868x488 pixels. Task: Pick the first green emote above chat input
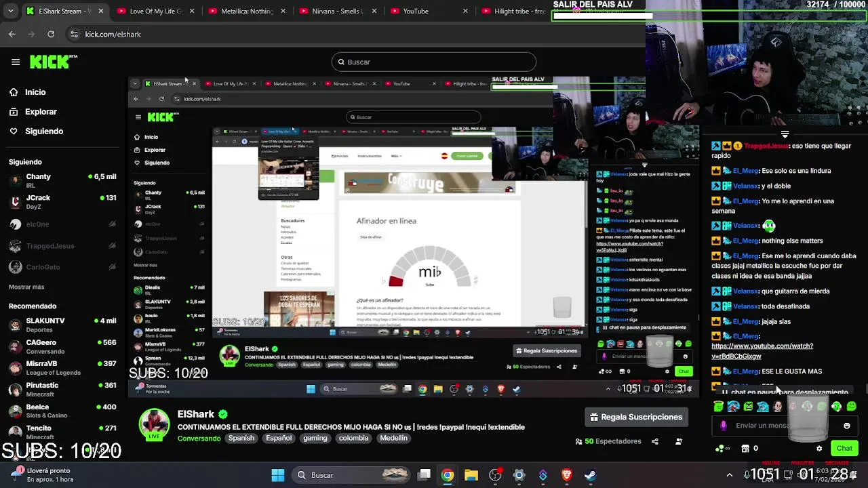point(719,407)
